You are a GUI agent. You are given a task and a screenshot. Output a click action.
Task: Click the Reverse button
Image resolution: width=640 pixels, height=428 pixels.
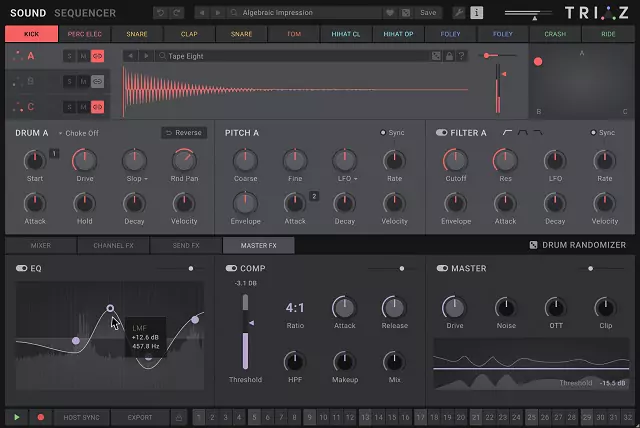tap(184, 133)
